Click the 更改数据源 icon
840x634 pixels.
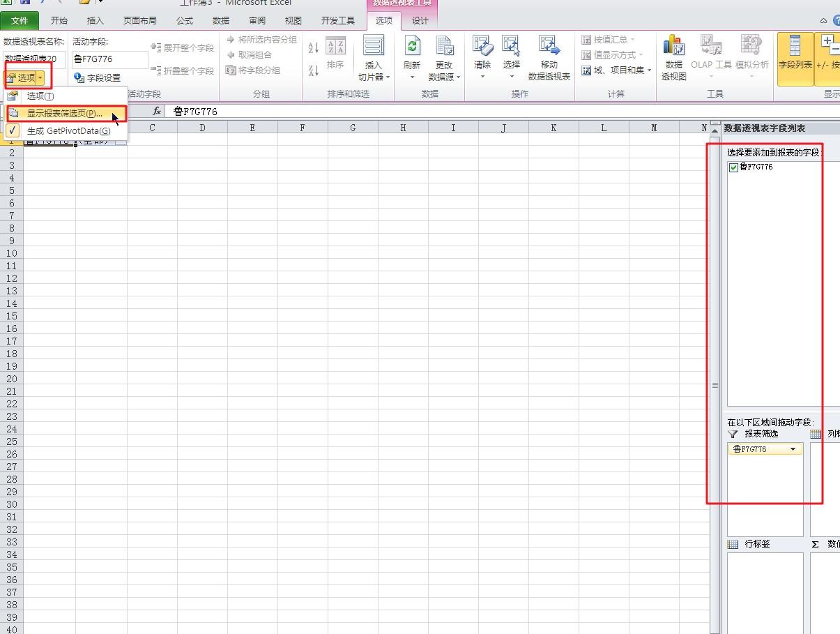444,47
